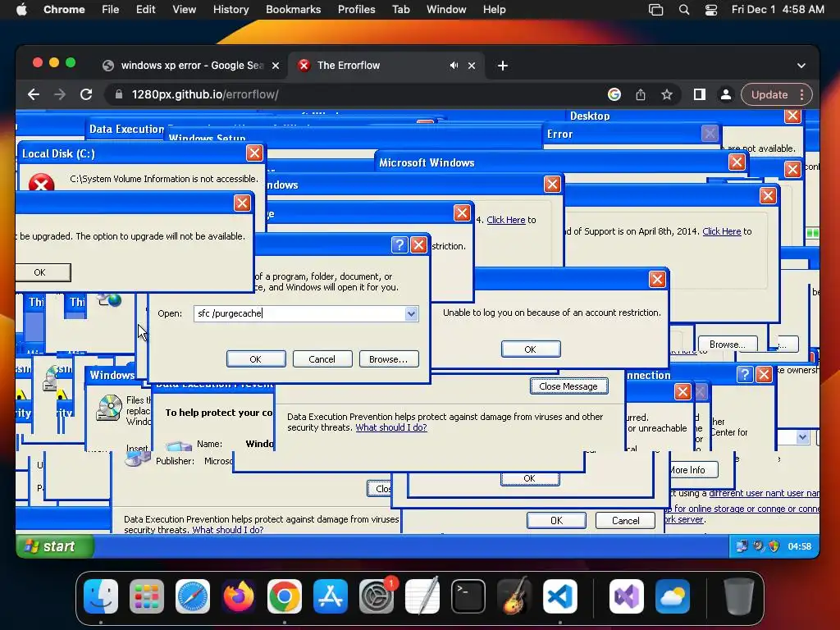840x630 pixels.
Task: Launch Firefox from the Dock
Action: (x=239, y=596)
